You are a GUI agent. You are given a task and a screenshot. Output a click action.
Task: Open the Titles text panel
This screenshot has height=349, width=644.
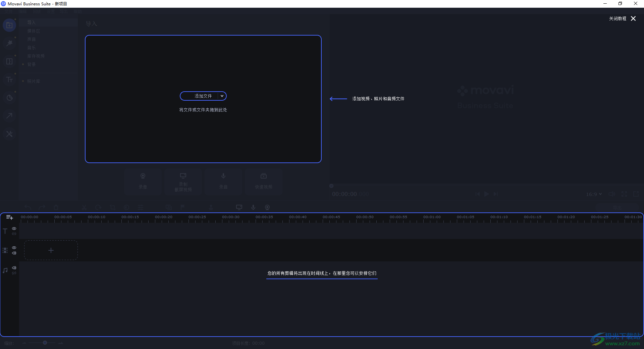pyautogui.click(x=9, y=80)
